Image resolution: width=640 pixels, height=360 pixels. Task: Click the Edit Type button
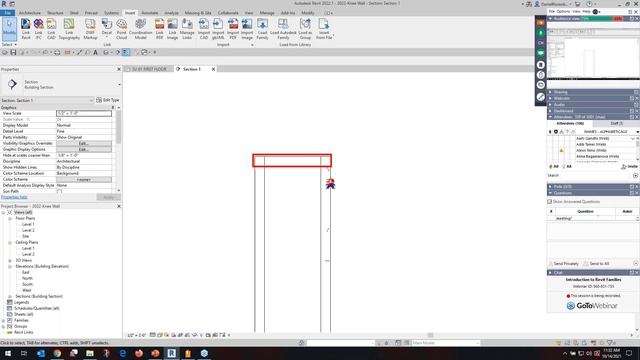(108, 100)
